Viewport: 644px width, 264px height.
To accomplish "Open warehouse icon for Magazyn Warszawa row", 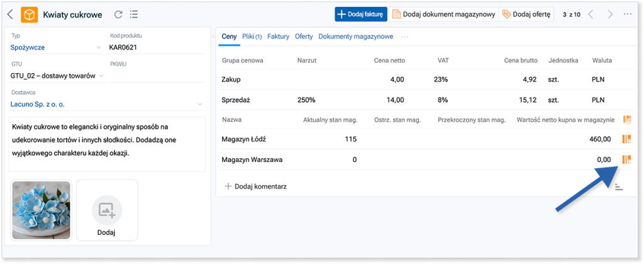I will pyautogui.click(x=626, y=159).
